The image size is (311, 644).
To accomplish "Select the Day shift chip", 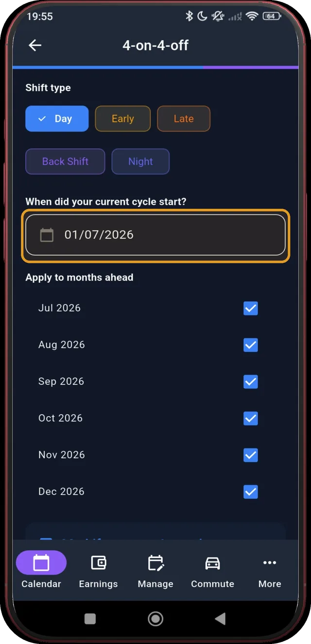I will coord(57,119).
